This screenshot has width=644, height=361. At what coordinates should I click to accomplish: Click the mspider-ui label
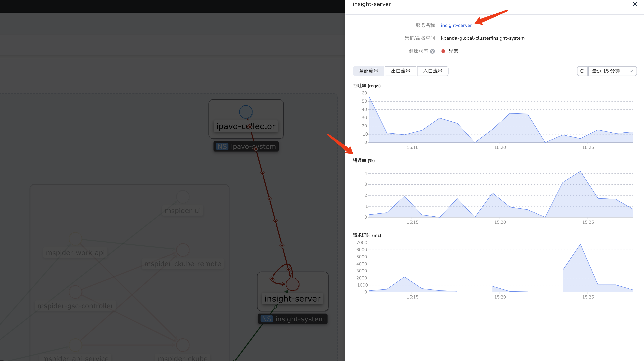pyautogui.click(x=183, y=211)
